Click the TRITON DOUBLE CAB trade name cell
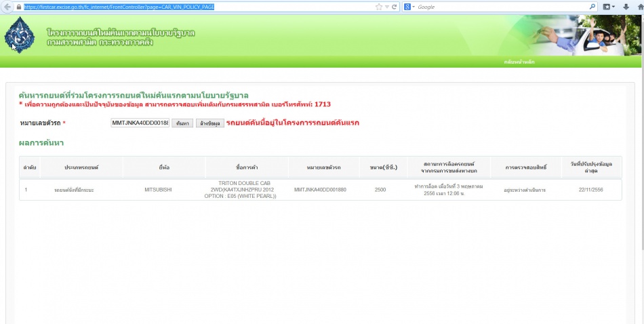Viewport: 644px width, 324px height. click(240, 190)
